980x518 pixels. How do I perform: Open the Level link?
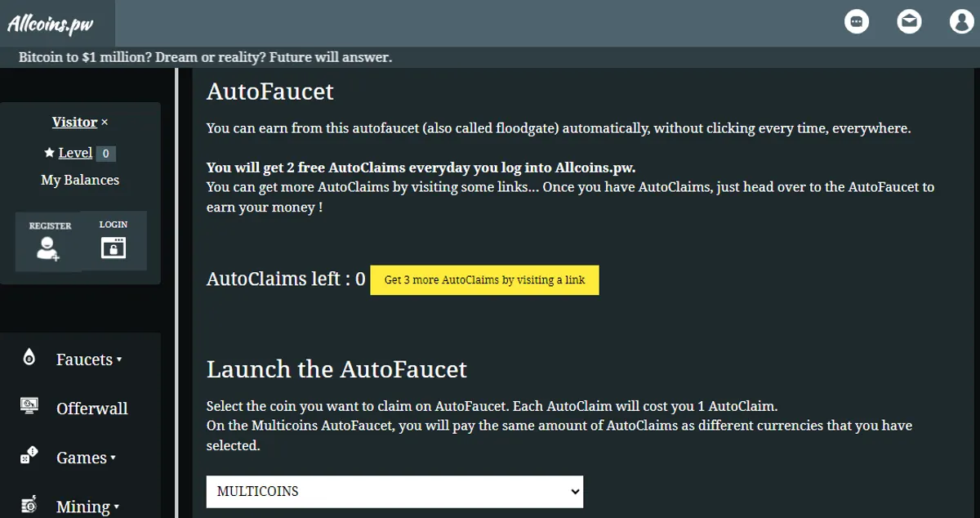[75, 153]
